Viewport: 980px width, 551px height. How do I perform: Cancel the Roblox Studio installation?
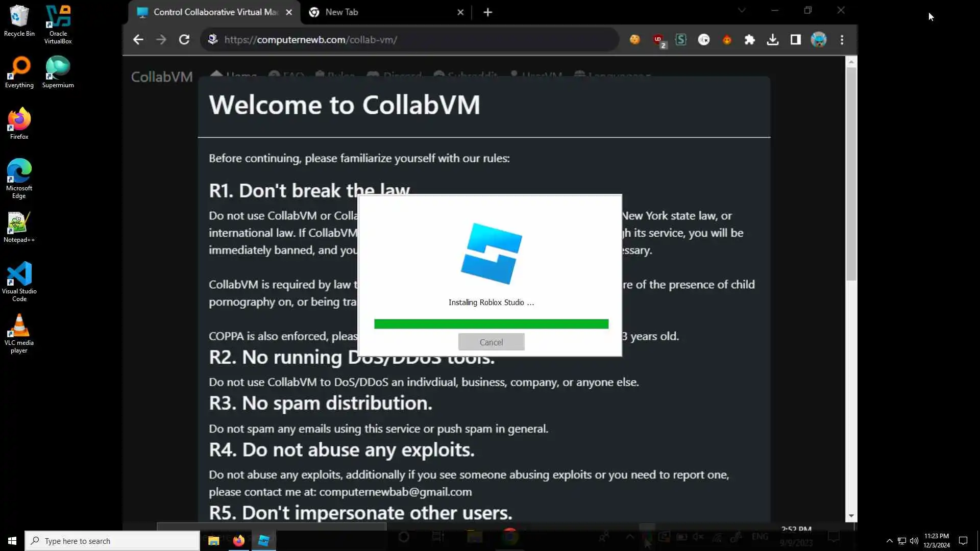(491, 342)
